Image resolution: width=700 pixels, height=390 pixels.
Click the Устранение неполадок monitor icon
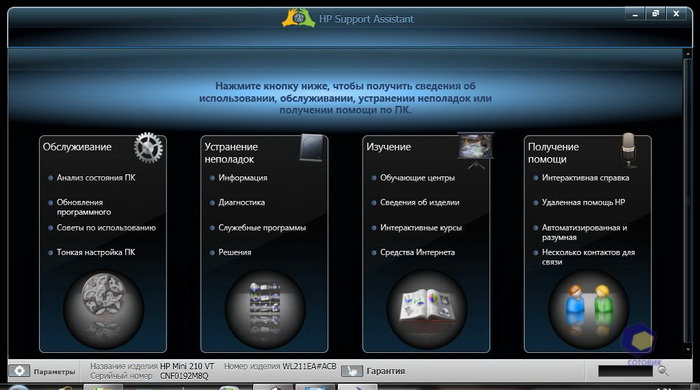coord(312,147)
